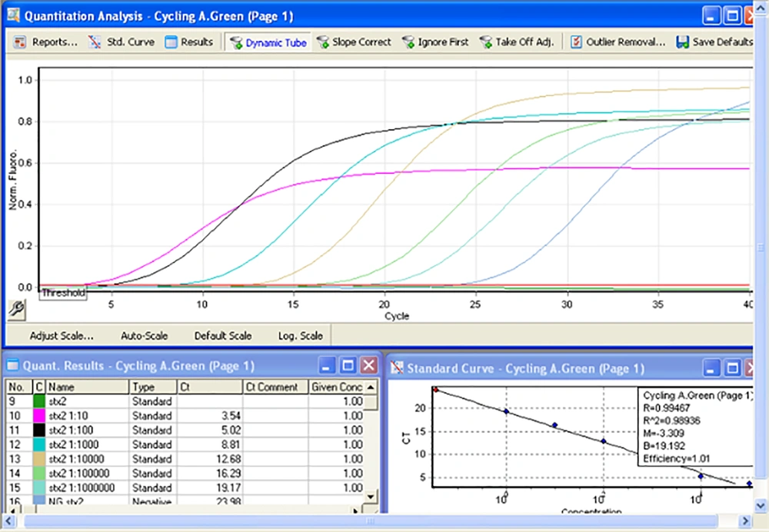Click the Ct value 3.54
The height and width of the screenshot is (532, 769).
point(231,416)
